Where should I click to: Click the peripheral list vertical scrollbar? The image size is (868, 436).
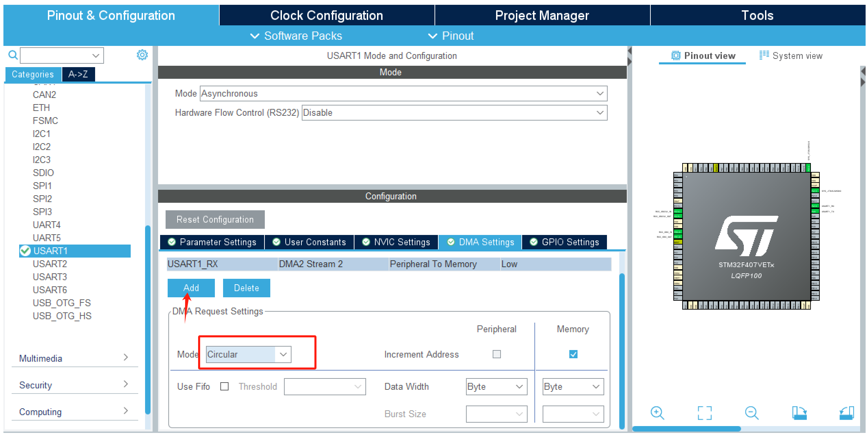tap(148, 319)
